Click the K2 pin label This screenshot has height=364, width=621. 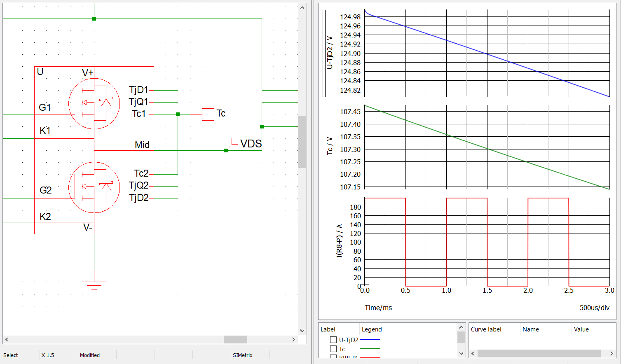[45, 217]
